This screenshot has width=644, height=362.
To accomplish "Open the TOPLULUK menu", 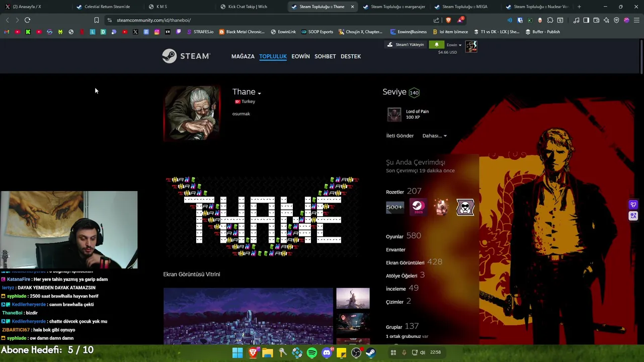I will [273, 56].
